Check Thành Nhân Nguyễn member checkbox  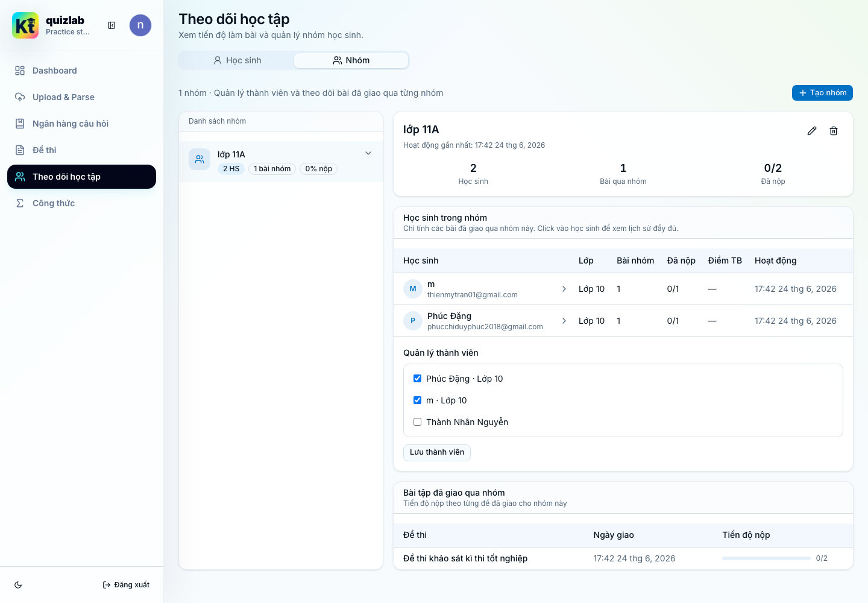417,422
